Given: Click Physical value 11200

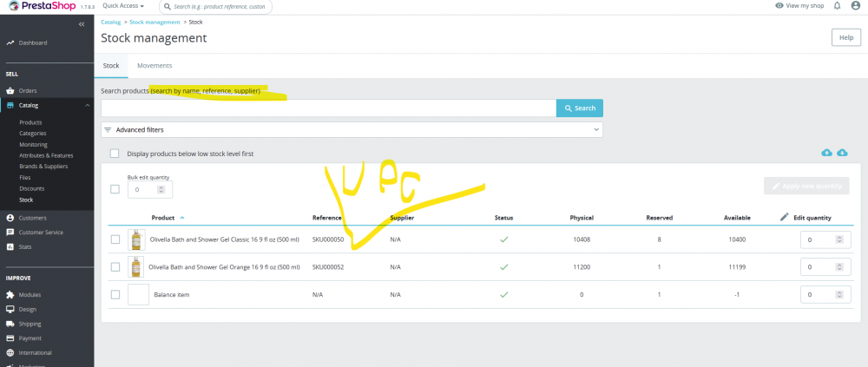Looking at the screenshot, I should pos(582,267).
